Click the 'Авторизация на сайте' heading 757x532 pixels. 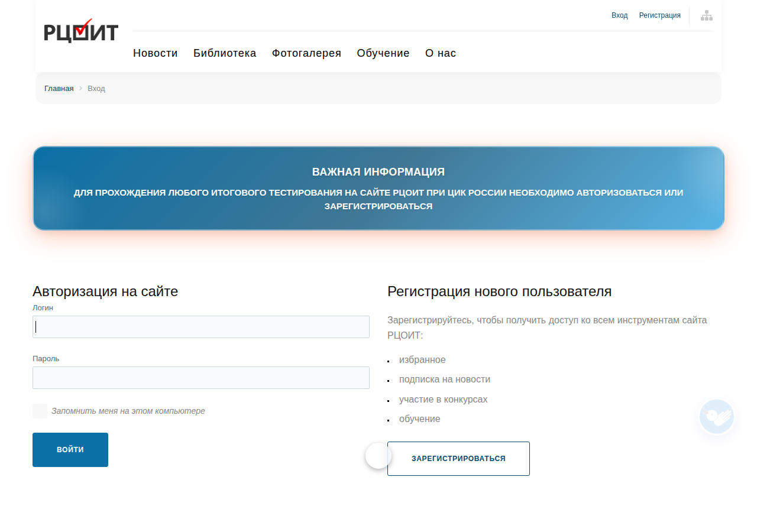tap(105, 291)
